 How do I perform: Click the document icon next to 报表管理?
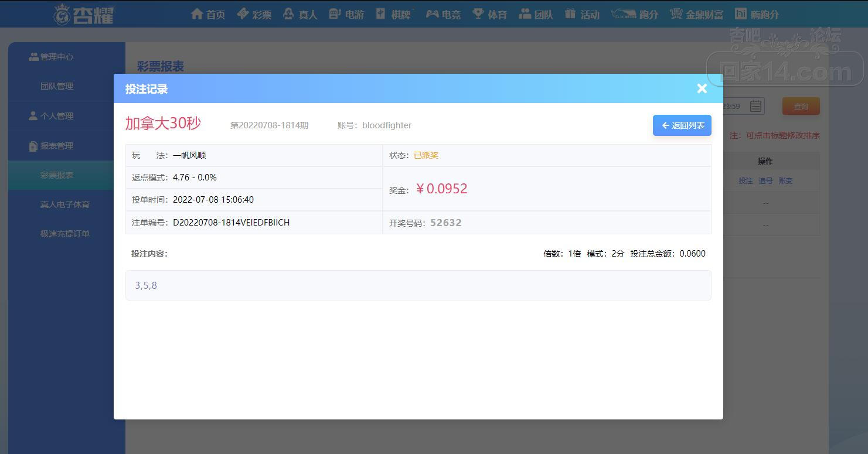click(x=33, y=146)
